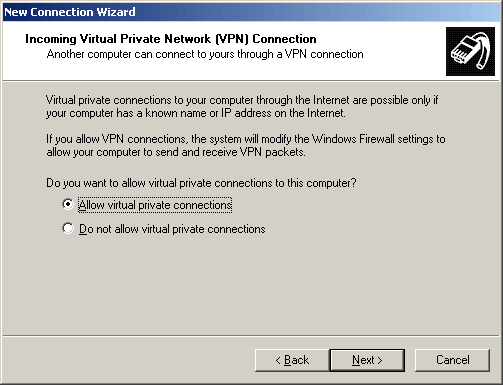Select the Allow virtual private connections radio button

click(x=68, y=204)
